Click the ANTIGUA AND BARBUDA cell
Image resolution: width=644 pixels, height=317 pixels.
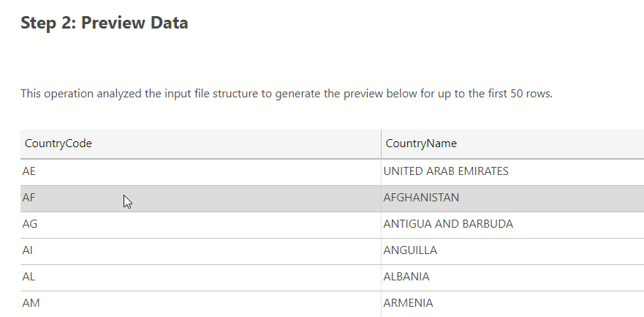(x=447, y=224)
